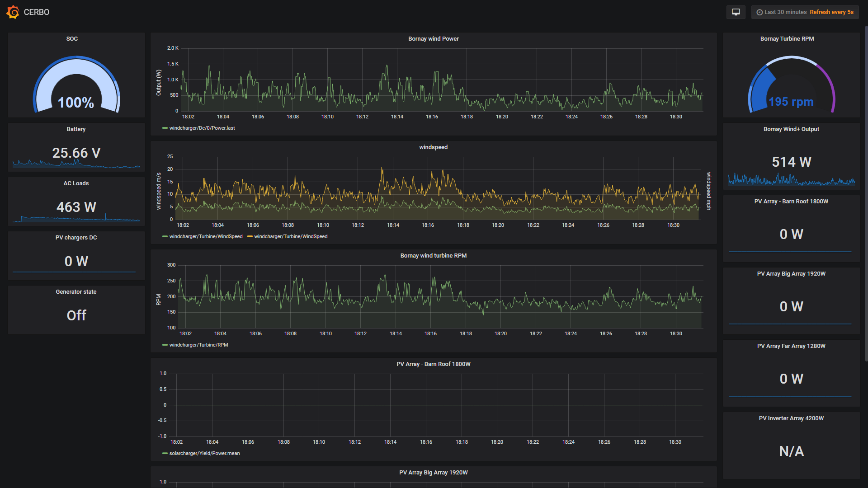Image resolution: width=868 pixels, height=488 pixels.
Task: Click green color swatch of Power.last legend
Action: coord(165,128)
